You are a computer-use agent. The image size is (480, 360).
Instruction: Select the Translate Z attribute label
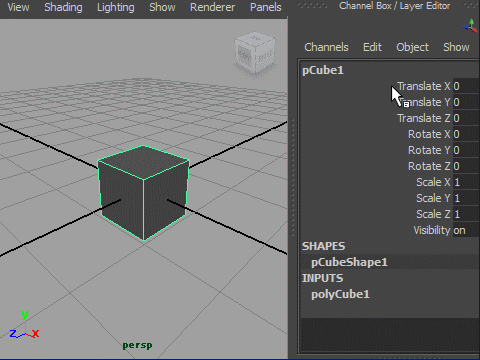point(424,118)
